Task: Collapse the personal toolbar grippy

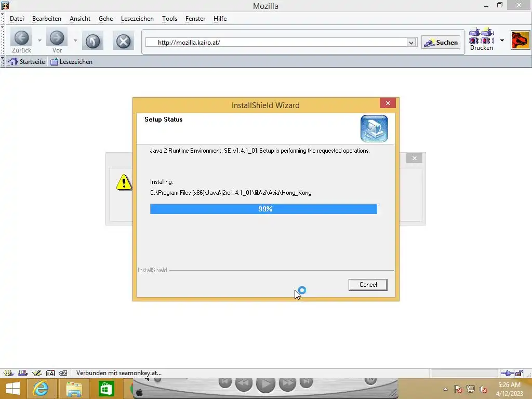Action: pos(3,62)
